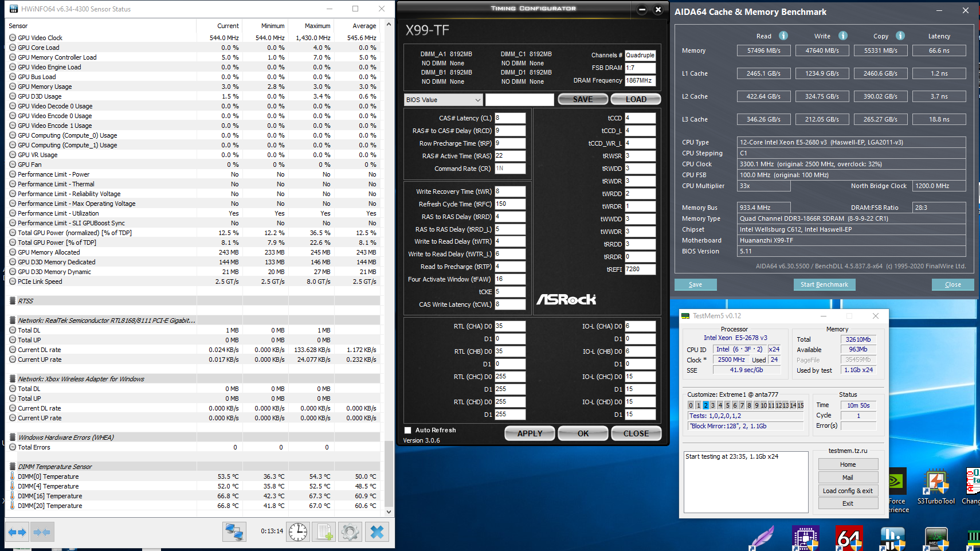This screenshot has width=980, height=551.
Task: Open the purple feather desktop shortcut
Action: click(762, 539)
